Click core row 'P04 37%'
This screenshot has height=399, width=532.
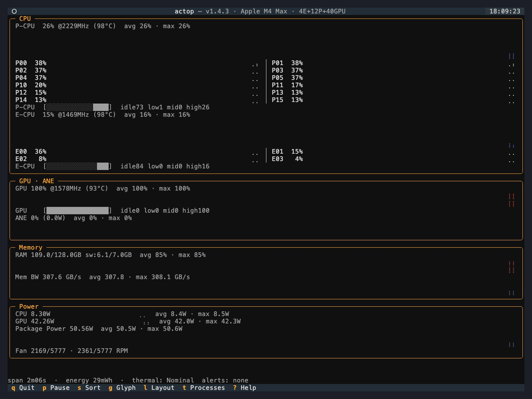click(31, 78)
